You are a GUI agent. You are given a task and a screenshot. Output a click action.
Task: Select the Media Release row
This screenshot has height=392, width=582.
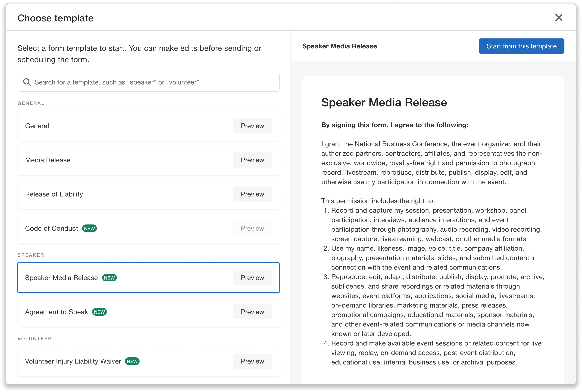pos(148,160)
